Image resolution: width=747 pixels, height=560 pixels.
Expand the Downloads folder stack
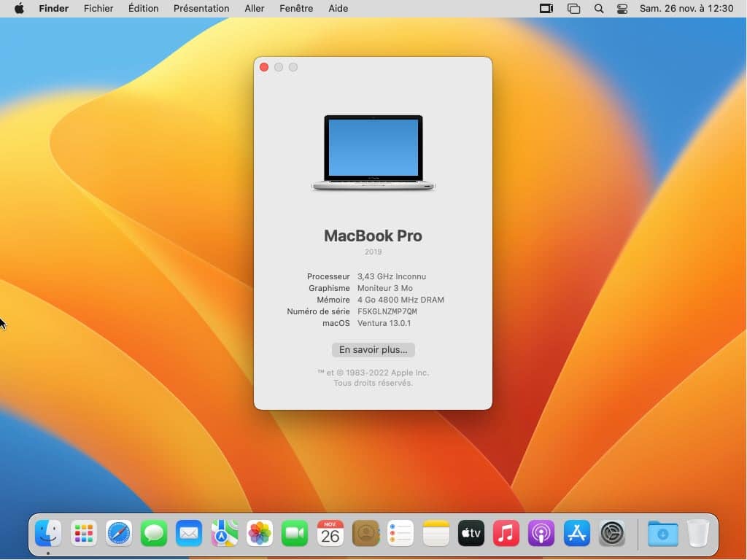pyautogui.click(x=662, y=534)
